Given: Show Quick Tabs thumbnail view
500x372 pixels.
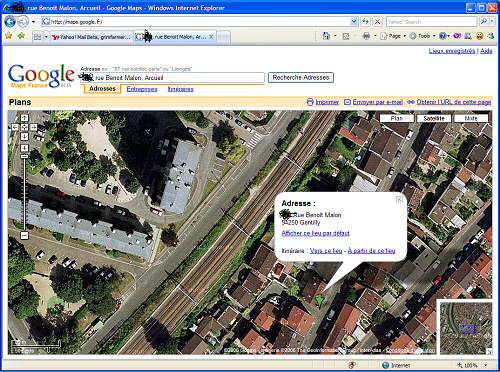Looking at the screenshot, I should (x=37, y=37).
